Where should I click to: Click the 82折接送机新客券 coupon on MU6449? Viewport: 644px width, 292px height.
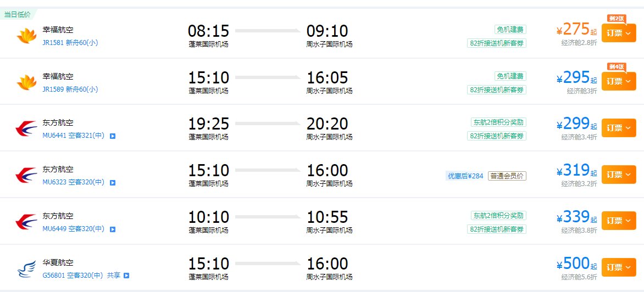(x=497, y=229)
